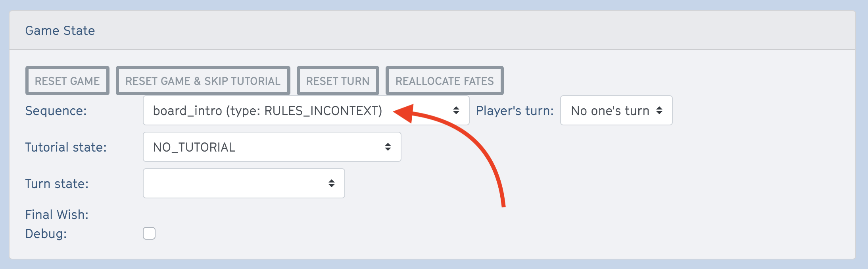Viewport: 868px width, 269px height.
Task: Hit the RESET TURN button
Action: pos(338,81)
